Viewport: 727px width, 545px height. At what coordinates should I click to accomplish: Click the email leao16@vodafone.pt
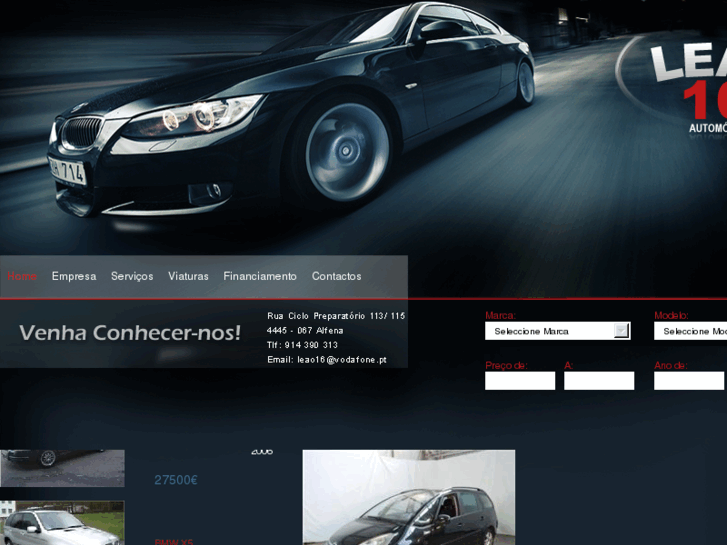pos(342,359)
